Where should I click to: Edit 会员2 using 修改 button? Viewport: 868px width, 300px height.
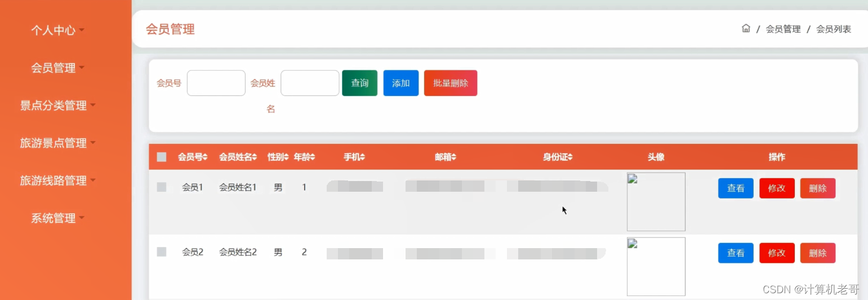click(777, 253)
